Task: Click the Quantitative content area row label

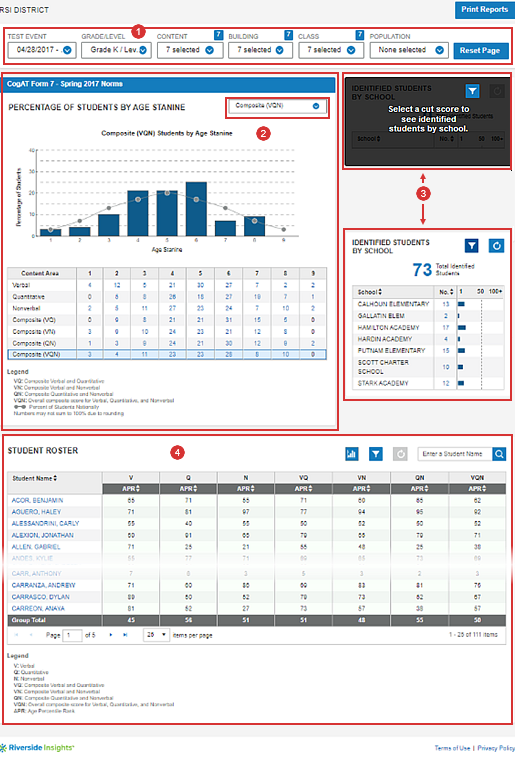Action: [29, 297]
